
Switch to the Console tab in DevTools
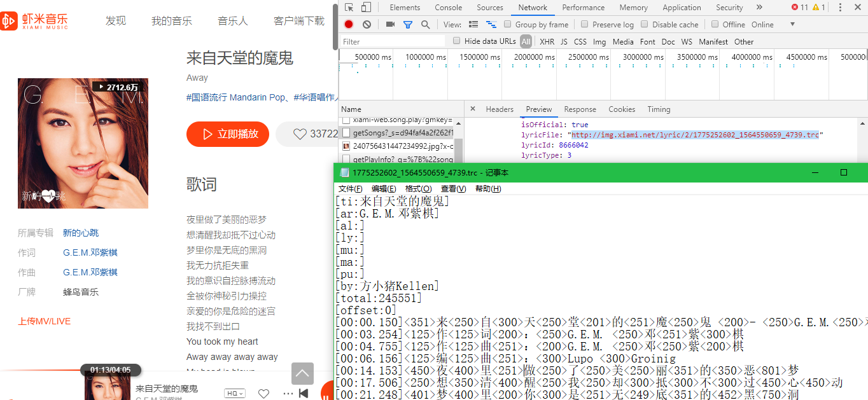[448, 7]
